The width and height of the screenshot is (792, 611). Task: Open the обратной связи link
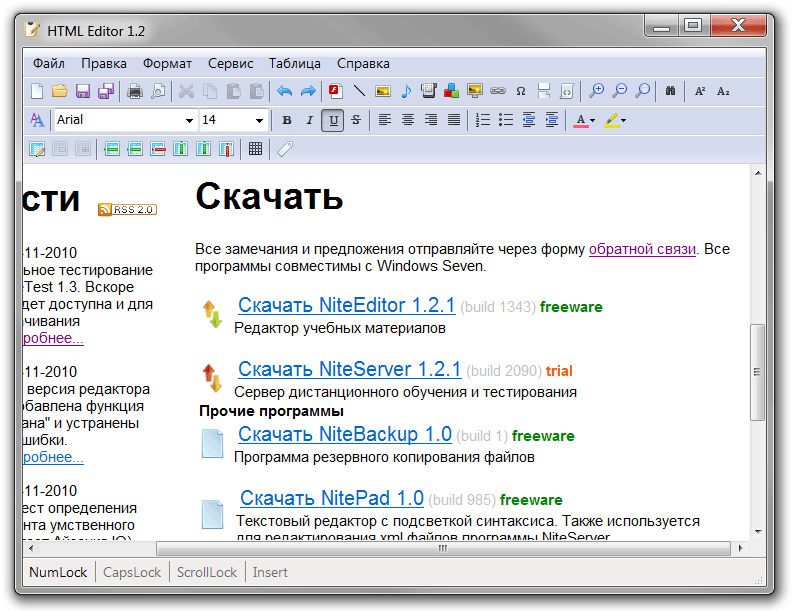(642, 249)
